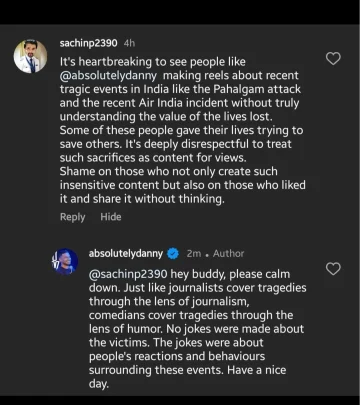Select the line 'comedians cover tragedies through the'
360x405 pixels.
(191, 315)
